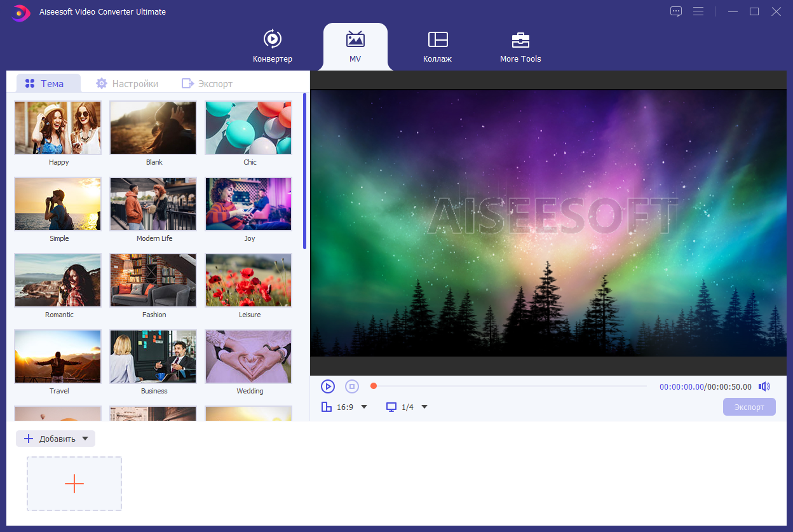Switch to the Экспорт tab
Image resolution: width=793 pixels, height=532 pixels.
207,83
